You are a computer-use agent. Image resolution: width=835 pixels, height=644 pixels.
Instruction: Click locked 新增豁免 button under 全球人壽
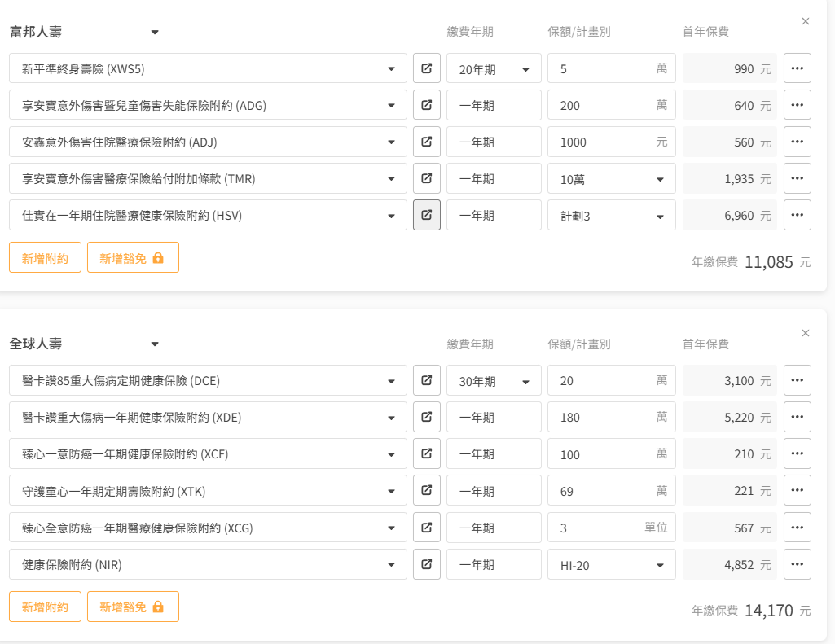(x=133, y=607)
